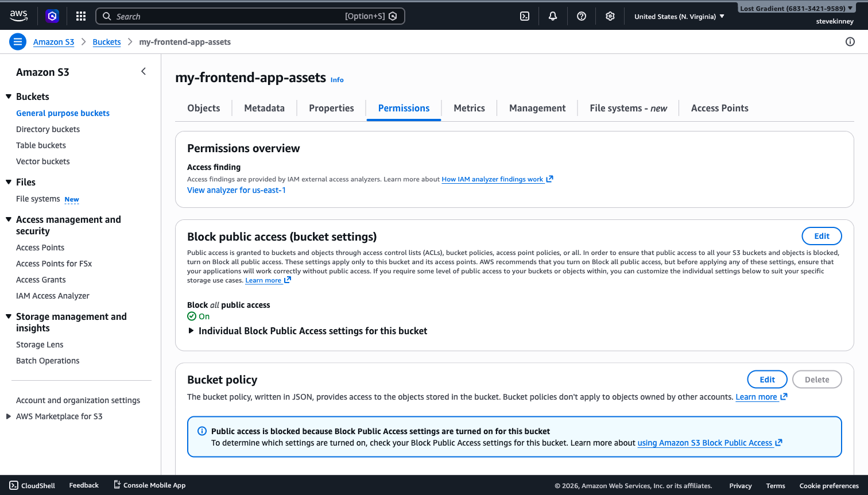Open Vector buckets in sidebar
868x495 pixels.
(x=42, y=161)
